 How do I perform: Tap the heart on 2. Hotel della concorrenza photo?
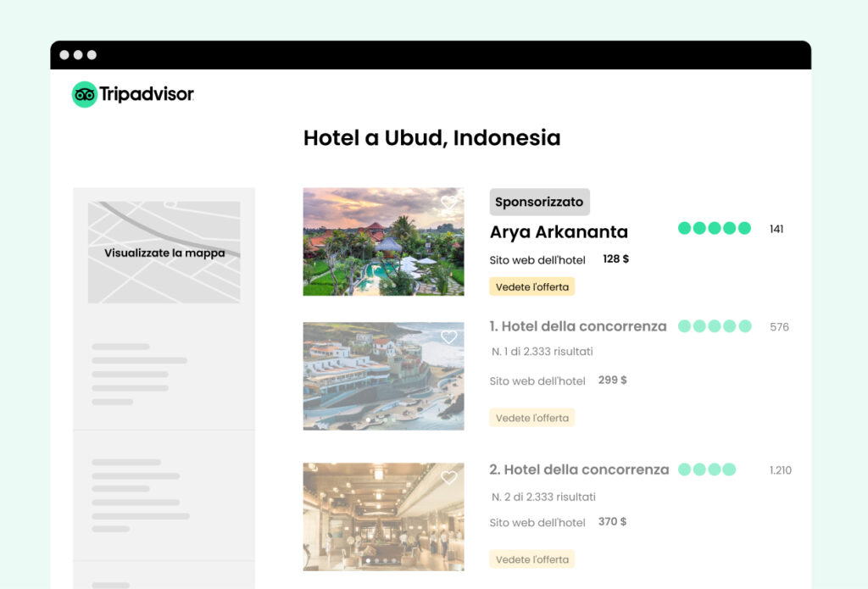coord(449,477)
